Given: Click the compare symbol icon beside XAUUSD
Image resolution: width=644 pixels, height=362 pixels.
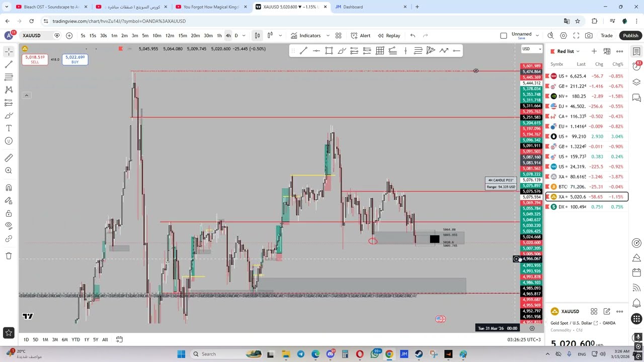Looking at the screenshot, I should pyautogui.click(x=57, y=36).
